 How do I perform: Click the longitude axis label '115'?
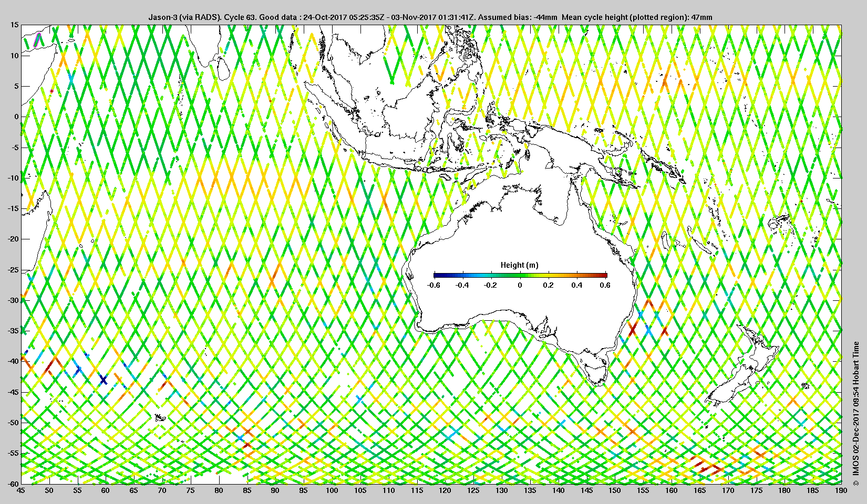point(417,490)
